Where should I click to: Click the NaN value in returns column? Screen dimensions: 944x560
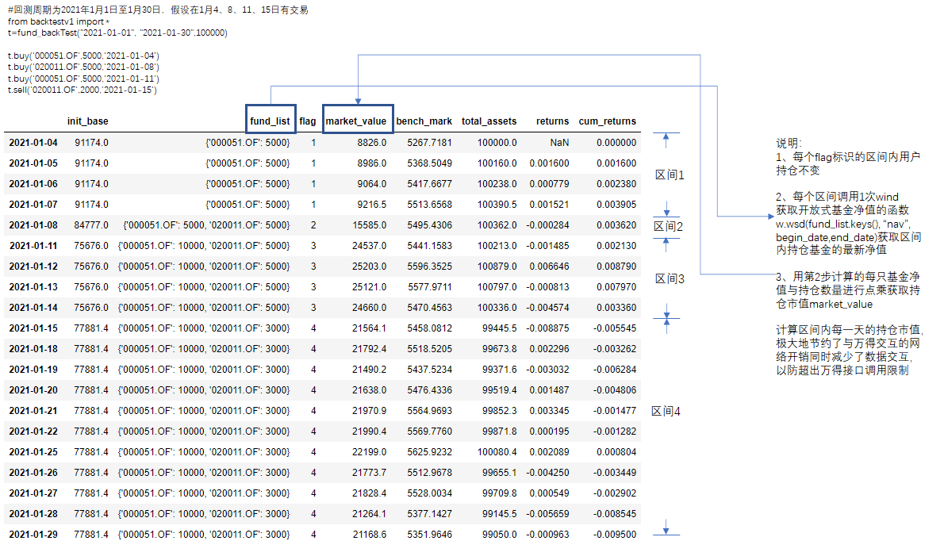558,143
